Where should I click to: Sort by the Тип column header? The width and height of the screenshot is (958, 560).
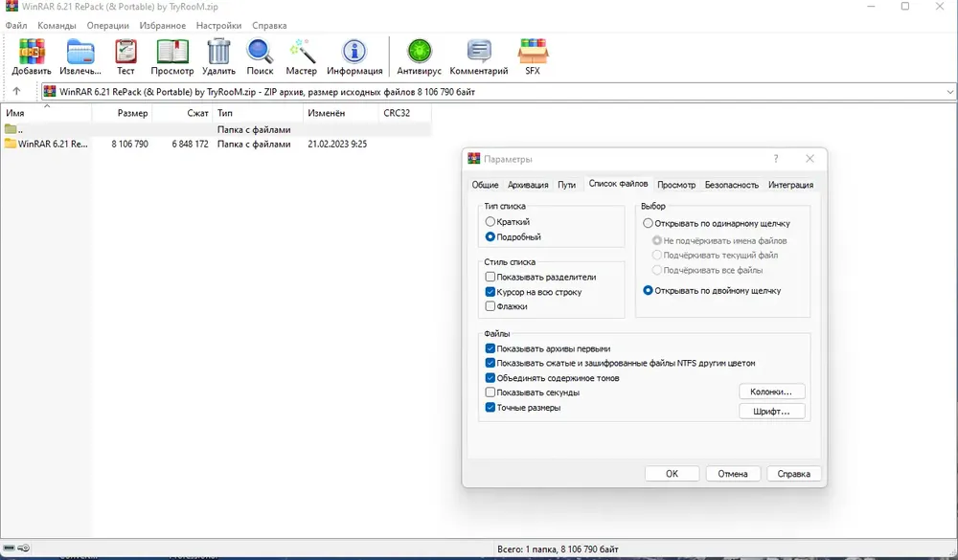click(258, 113)
